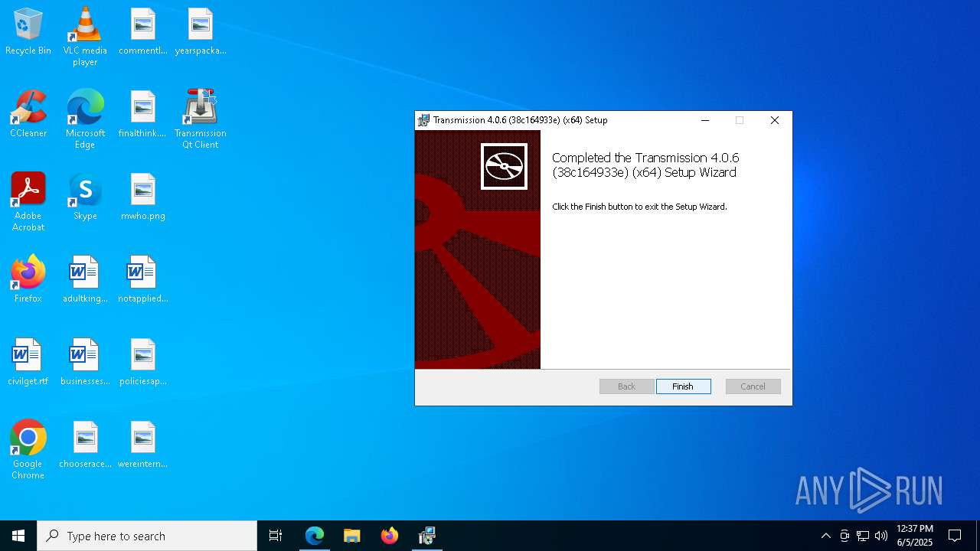This screenshot has width=980, height=551.
Task: Select the Transmission Qt Client shortcut
Action: click(x=201, y=119)
